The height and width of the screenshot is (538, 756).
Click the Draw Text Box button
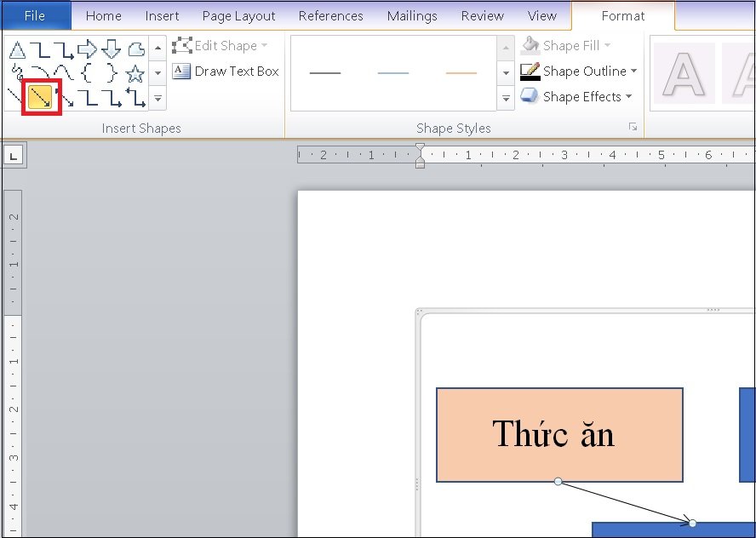point(226,72)
